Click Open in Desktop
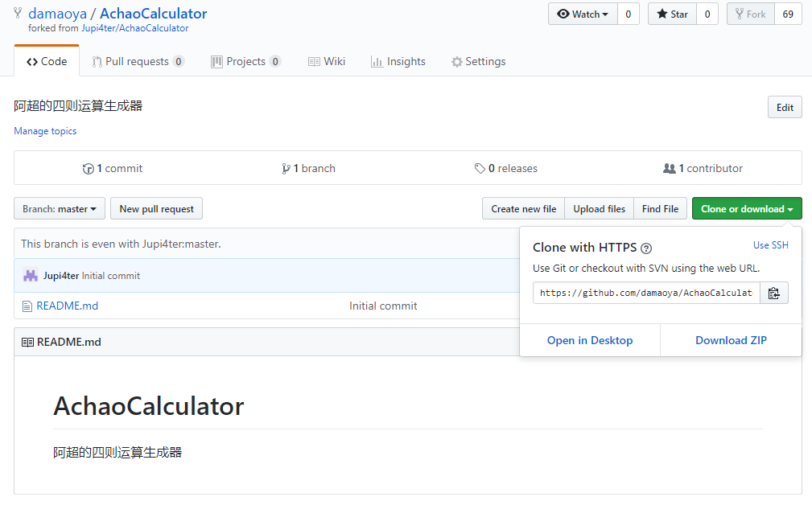Viewport: 812px width, 505px height. pos(590,340)
